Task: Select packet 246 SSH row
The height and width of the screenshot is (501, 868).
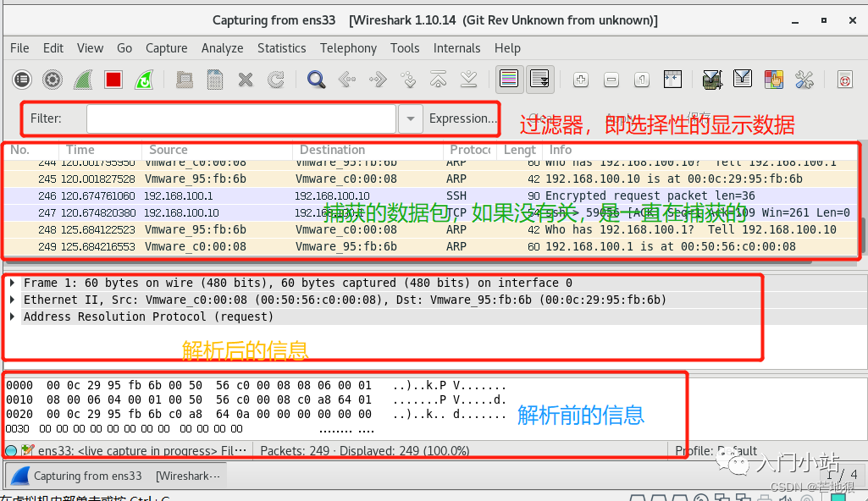Action: click(431, 195)
